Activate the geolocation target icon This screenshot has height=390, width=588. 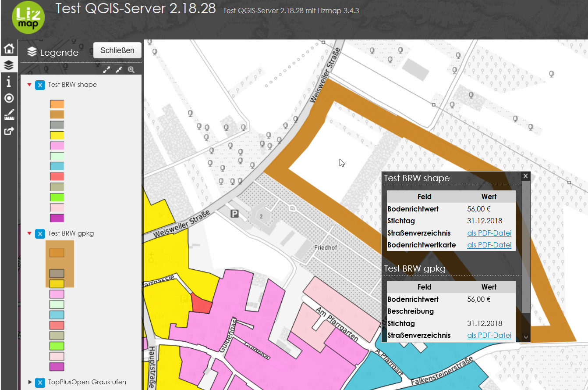click(8, 98)
